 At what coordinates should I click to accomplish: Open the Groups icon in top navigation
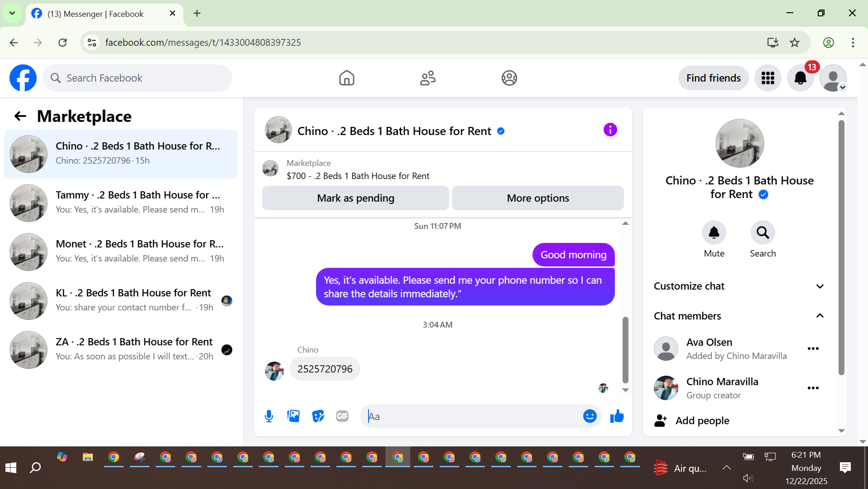point(509,78)
